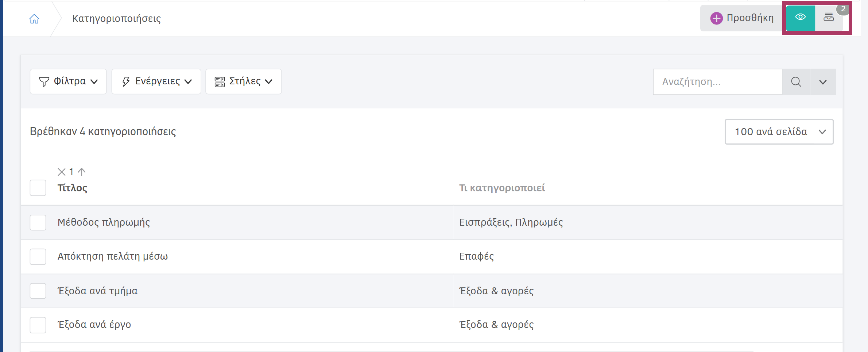
Task: Focus the Αναζήτηση search field
Action: (x=717, y=82)
